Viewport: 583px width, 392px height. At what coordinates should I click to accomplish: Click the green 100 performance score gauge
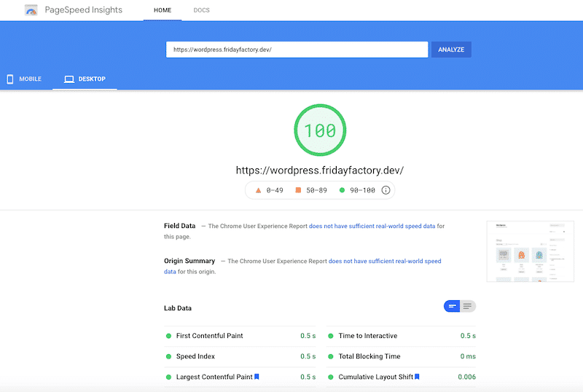pos(320,131)
